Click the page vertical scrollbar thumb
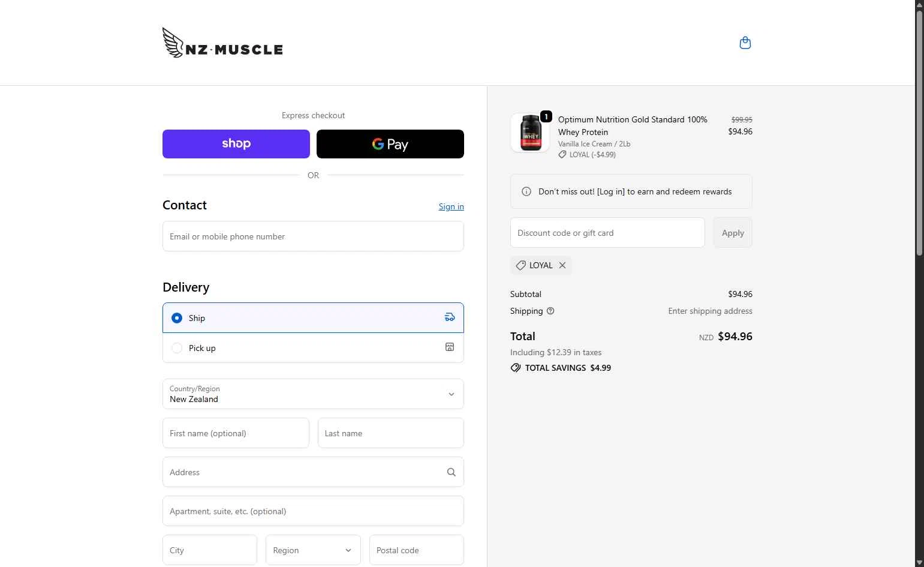924x567 pixels. point(919,132)
